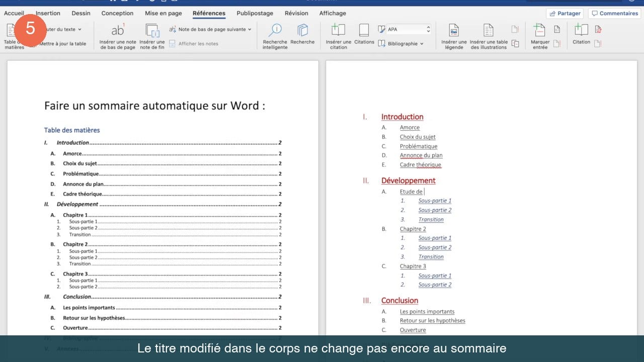The width and height of the screenshot is (644, 362).
Task: Click Mettre à jour la table
Action: coord(62,44)
